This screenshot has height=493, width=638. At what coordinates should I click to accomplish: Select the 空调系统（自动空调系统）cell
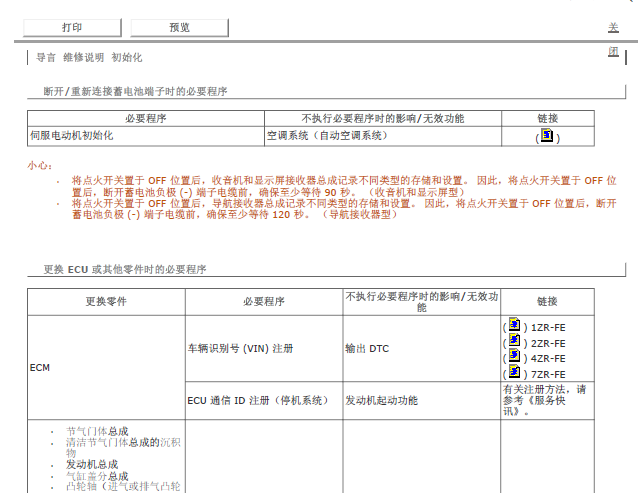[382, 136]
